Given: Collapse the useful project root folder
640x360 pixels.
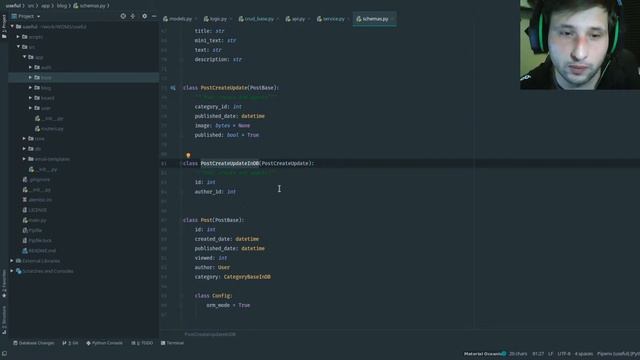Looking at the screenshot, I should (x=12, y=27).
